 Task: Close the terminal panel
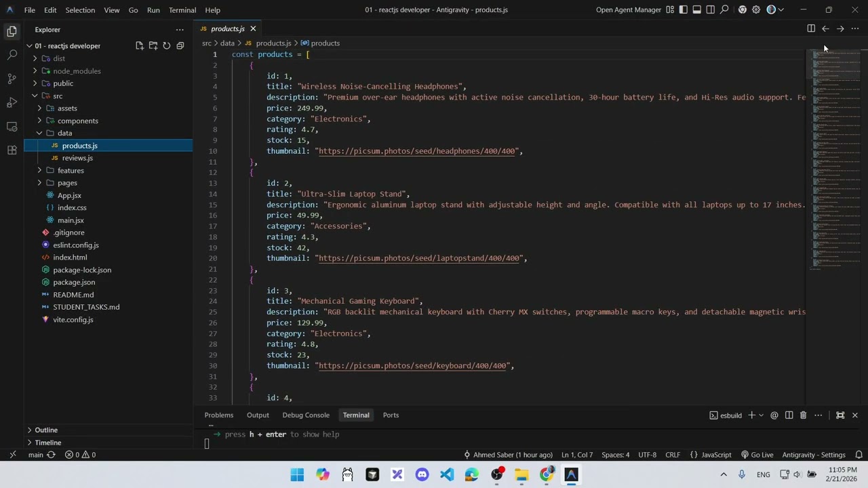click(x=855, y=415)
